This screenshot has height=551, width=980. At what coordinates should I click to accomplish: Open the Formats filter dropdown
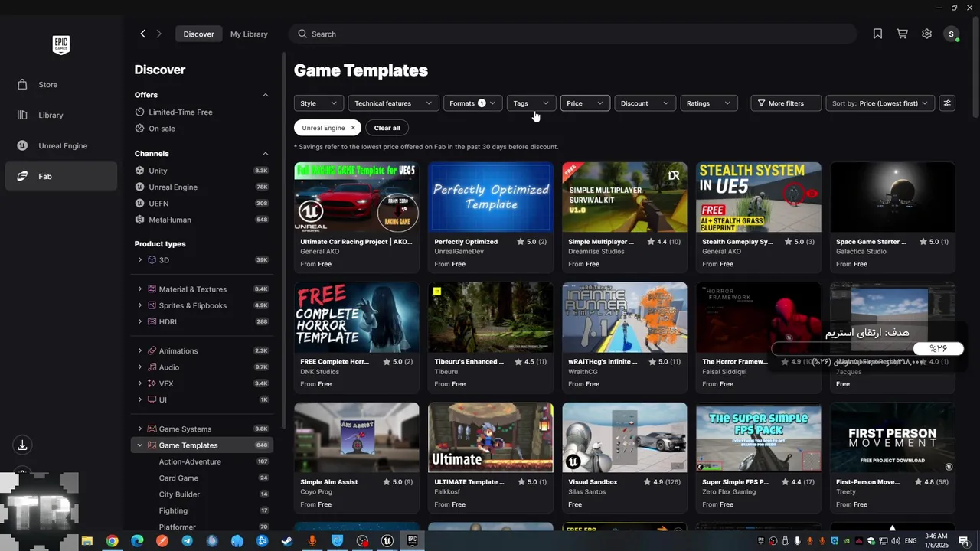(x=472, y=103)
